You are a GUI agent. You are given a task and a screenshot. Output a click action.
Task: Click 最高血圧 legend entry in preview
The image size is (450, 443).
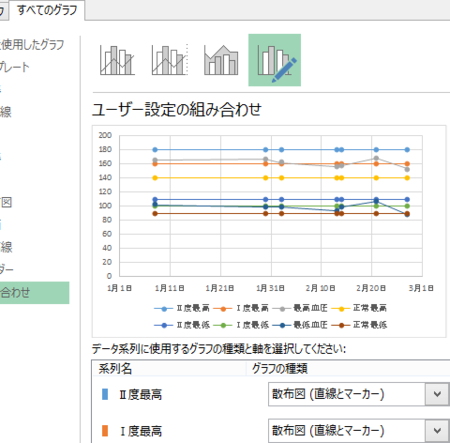(300, 308)
